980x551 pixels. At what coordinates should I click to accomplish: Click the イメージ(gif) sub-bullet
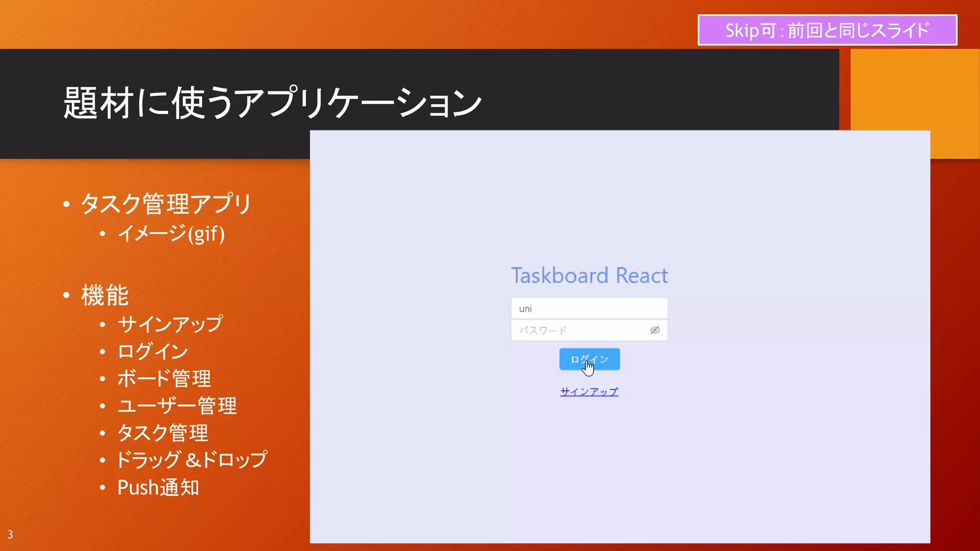click(x=171, y=234)
